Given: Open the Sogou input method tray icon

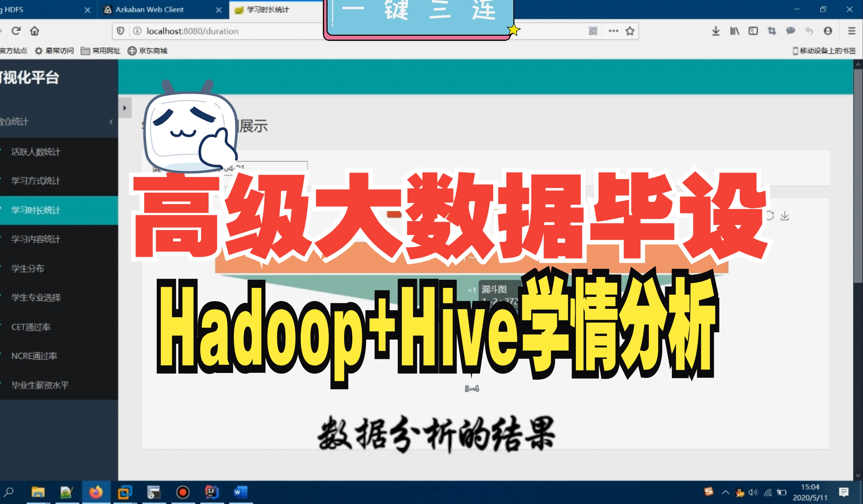Looking at the screenshot, I should (708, 492).
